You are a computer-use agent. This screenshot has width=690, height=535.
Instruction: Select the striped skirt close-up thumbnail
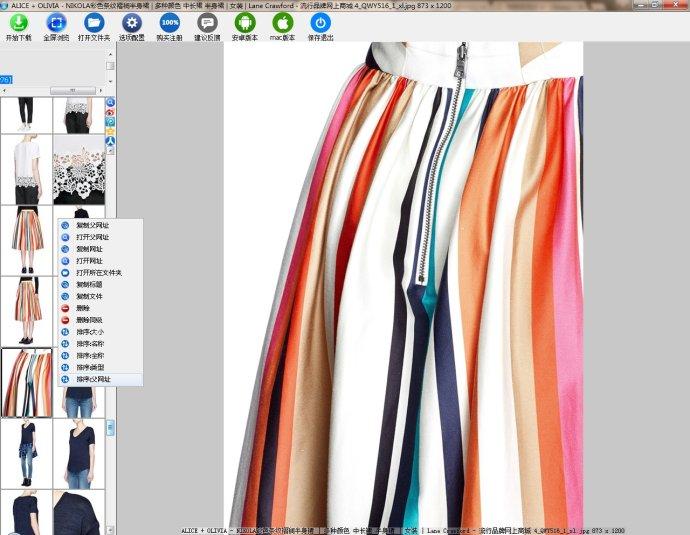coord(26,383)
